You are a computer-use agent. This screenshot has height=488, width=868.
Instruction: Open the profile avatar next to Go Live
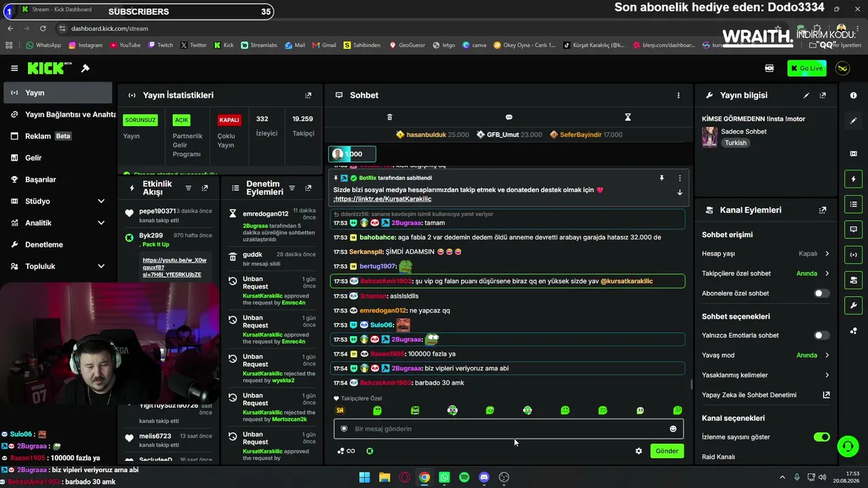842,68
